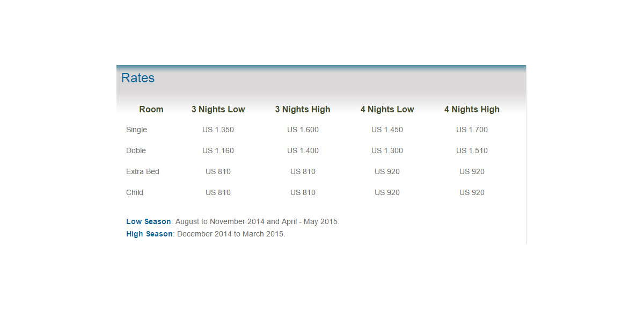Click the Low Season bold label
The image size is (644, 309).
[149, 221]
